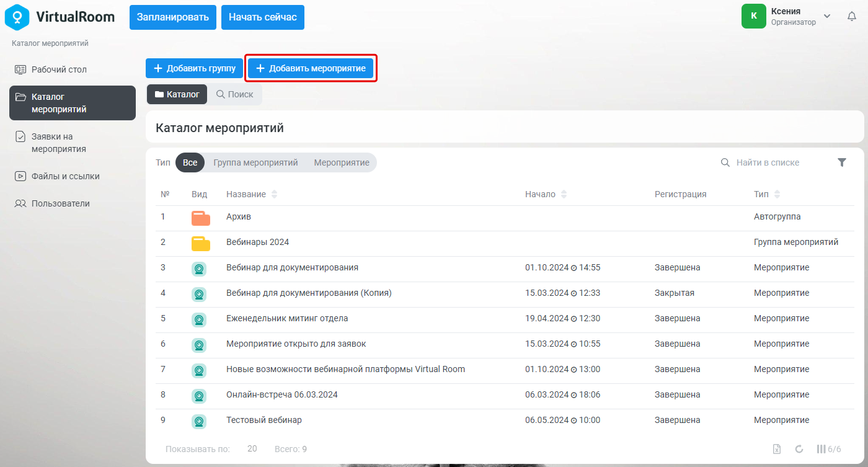The height and width of the screenshot is (467, 868).
Task: Click the Архив row name
Action: click(x=239, y=216)
